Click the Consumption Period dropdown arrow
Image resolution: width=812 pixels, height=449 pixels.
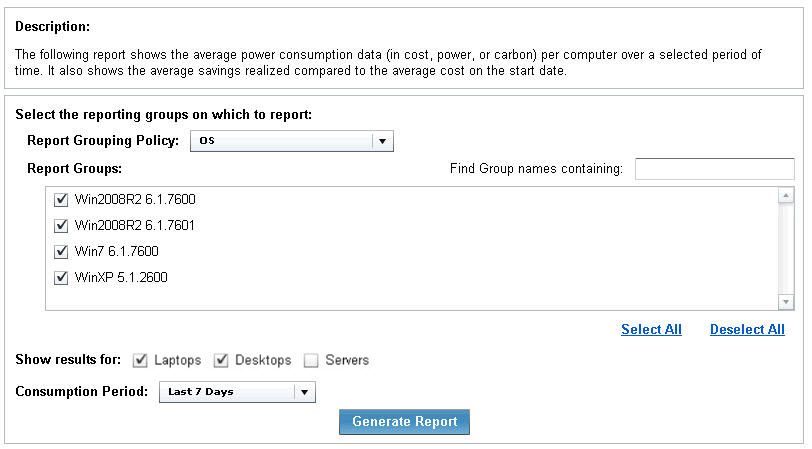(305, 392)
